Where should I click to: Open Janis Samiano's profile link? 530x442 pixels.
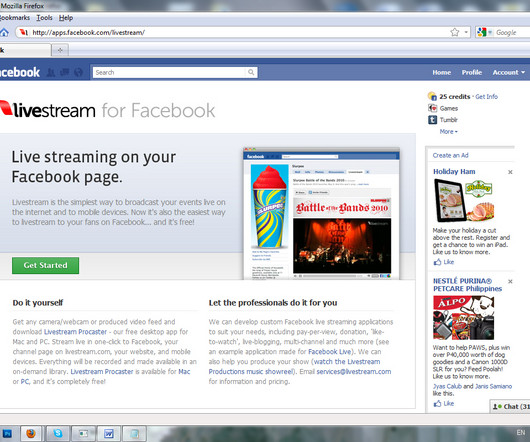coord(493,386)
